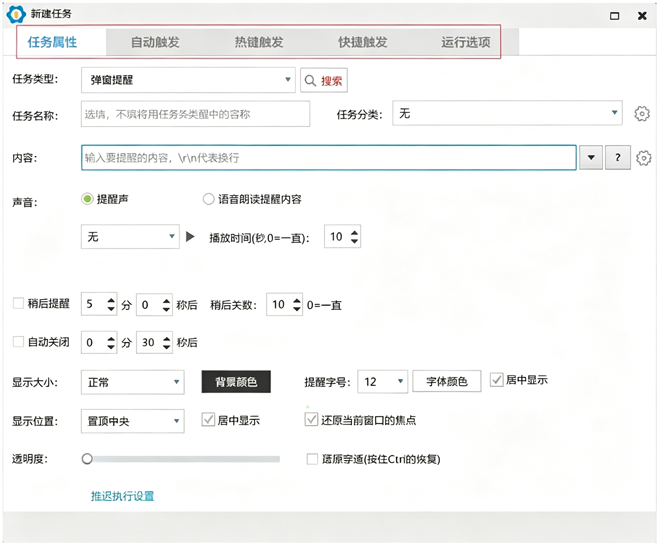This screenshot has height=547, width=660.
Task: Open 显示大小 dropdown showing 正常
Action: (133, 382)
